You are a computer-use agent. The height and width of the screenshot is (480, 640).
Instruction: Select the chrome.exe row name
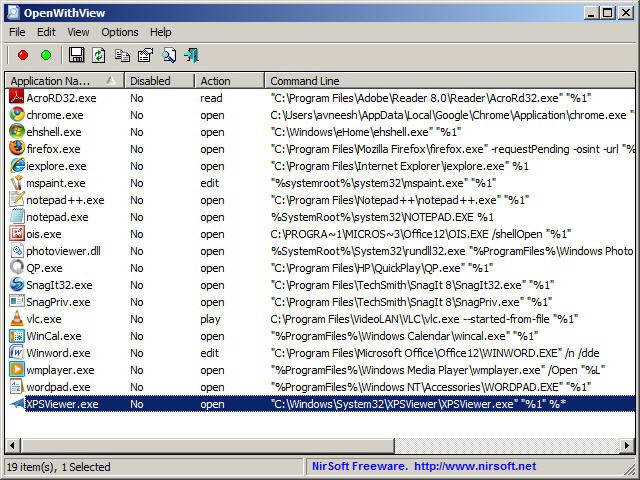tap(55, 115)
